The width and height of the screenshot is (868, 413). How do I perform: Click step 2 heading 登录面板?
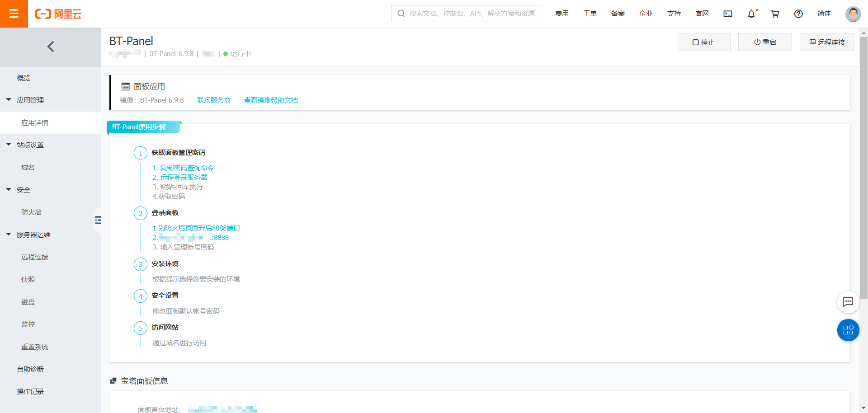tap(165, 213)
